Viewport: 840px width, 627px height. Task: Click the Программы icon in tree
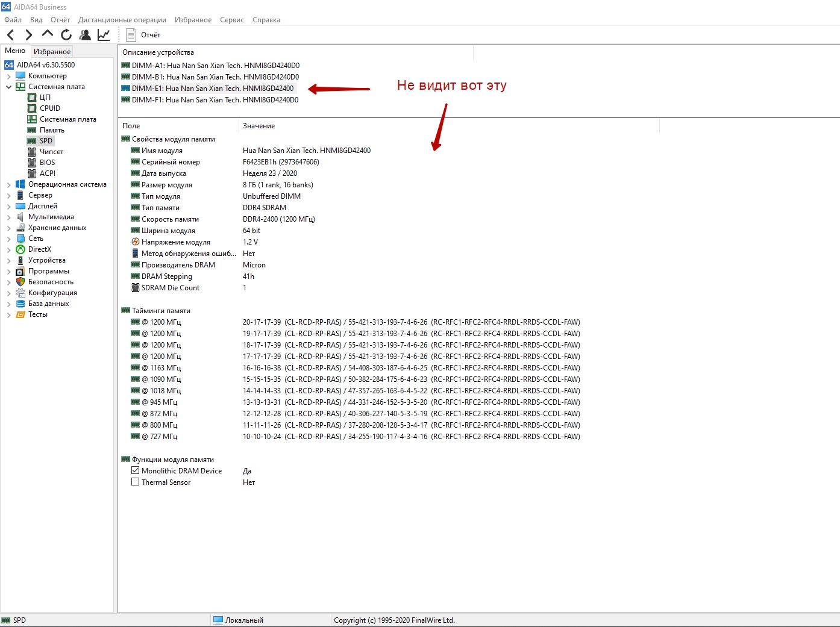tap(20, 271)
